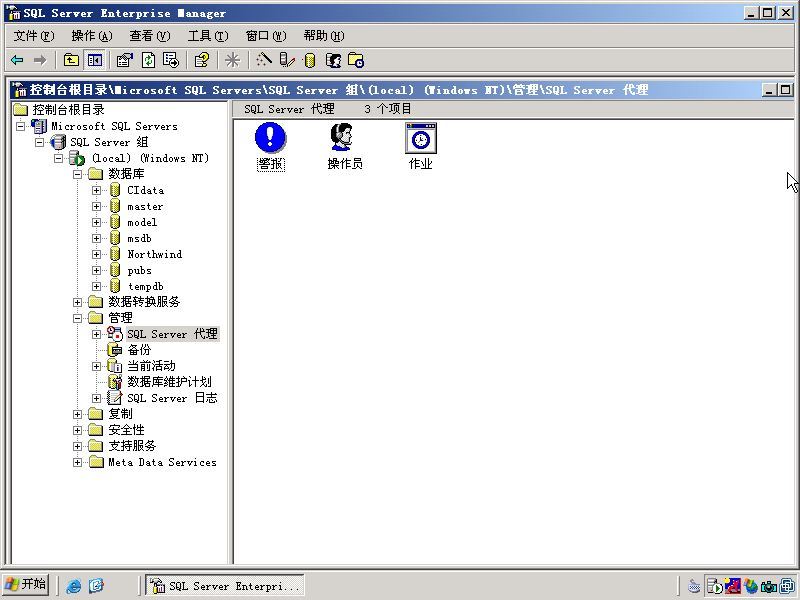The image size is (800, 600).
Task: Expand the Northwind database node
Action: tap(96, 254)
